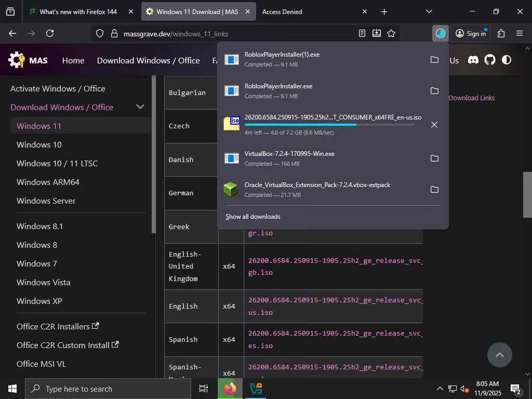Open Office C2R Custom Install link
The image size is (532, 399).
(x=68, y=345)
